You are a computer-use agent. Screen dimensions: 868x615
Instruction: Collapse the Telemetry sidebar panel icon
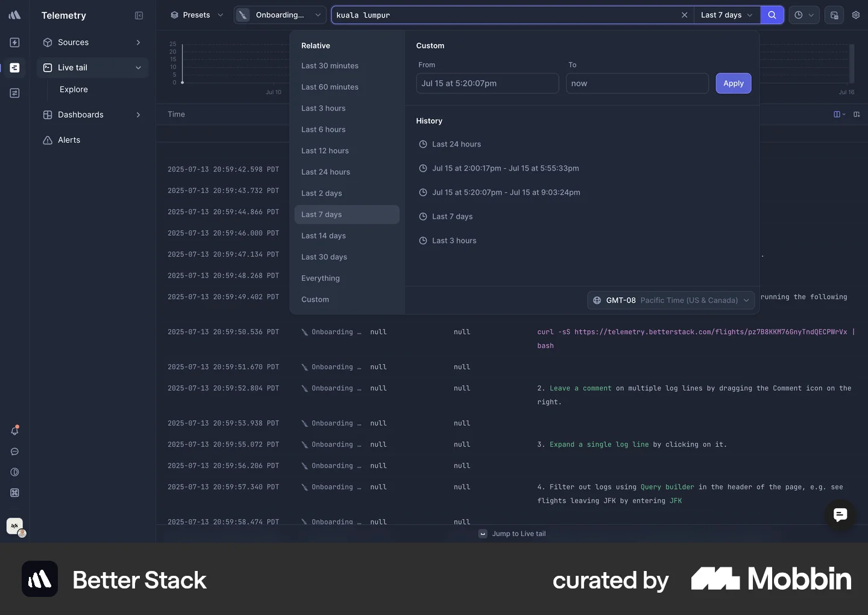pyautogui.click(x=139, y=16)
